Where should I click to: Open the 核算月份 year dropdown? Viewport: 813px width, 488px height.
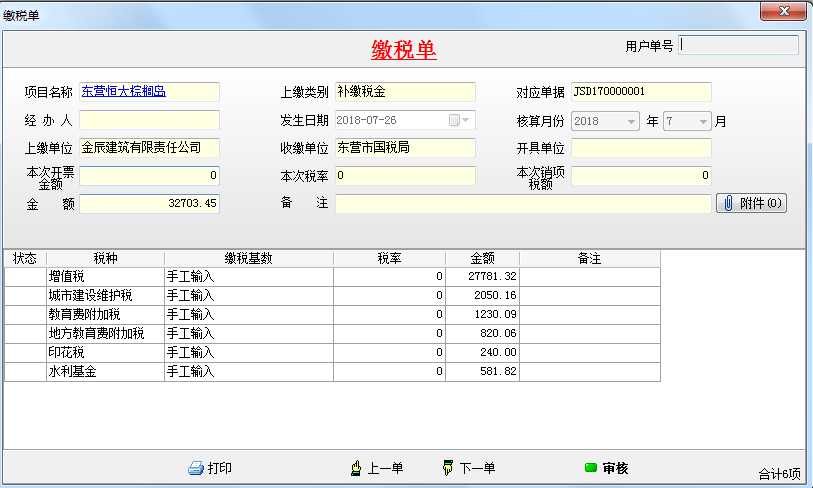pos(631,121)
